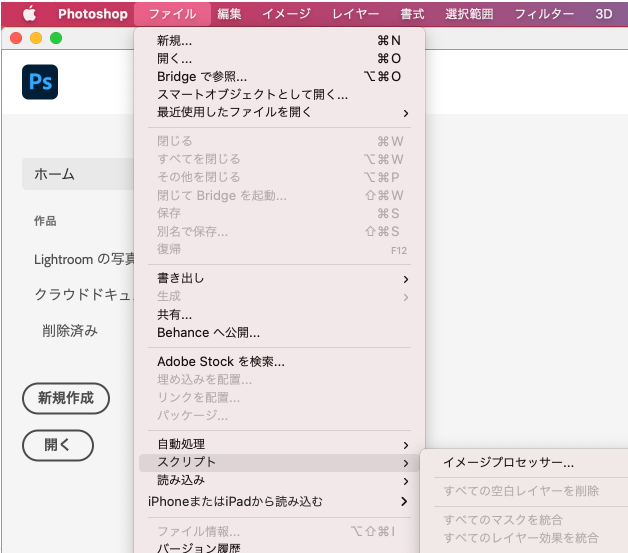Open the 選択範囲 menu
This screenshot has width=628, height=553.
[469, 14]
